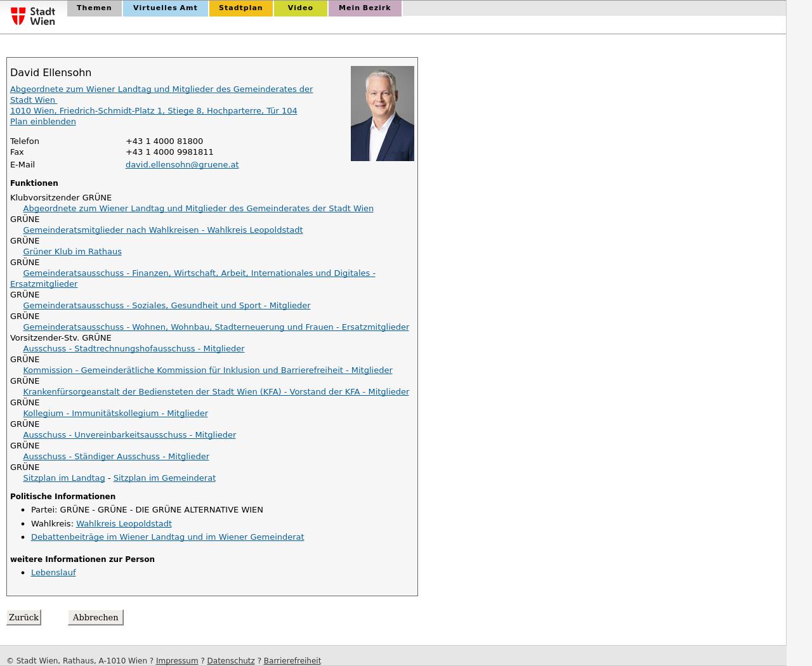Click David Ellensohn's portrait photo
812x666 pixels.
tap(382, 114)
